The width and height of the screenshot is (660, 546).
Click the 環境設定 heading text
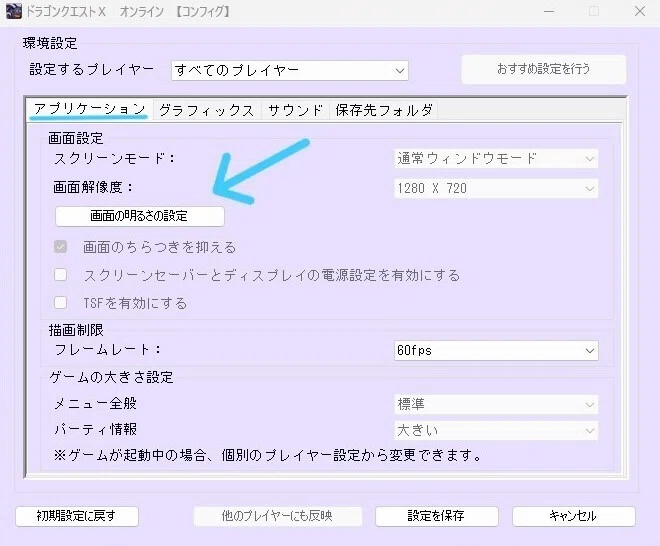point(50,43)
